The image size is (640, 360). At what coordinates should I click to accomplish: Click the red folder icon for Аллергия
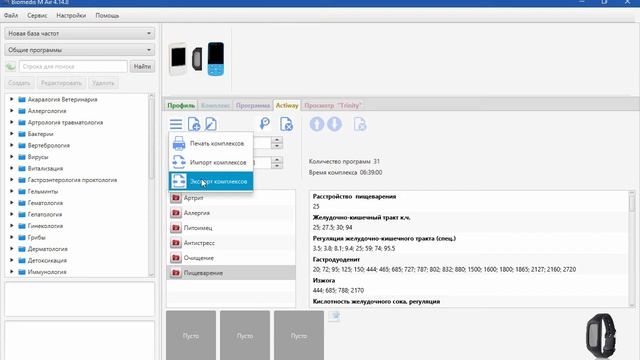click(176, 213)
